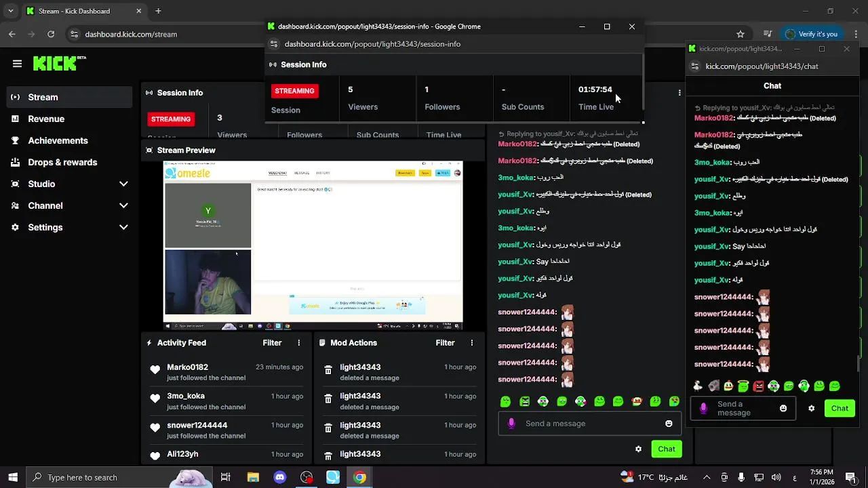Open the Chrome tab search dropdown arrow
This screenshot has width=868, height=488.
[10, 11]
